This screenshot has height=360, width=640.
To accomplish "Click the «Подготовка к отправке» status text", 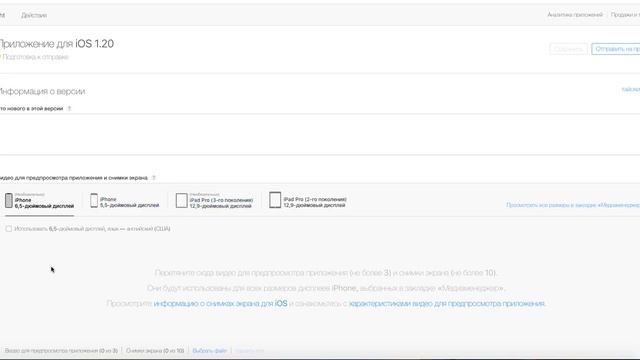I will pyautogui.click(x=35, y=57).
